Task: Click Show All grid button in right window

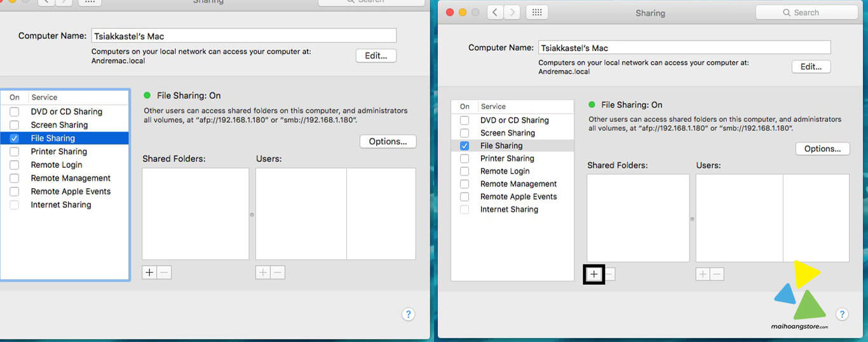Action: click(537, 12)
